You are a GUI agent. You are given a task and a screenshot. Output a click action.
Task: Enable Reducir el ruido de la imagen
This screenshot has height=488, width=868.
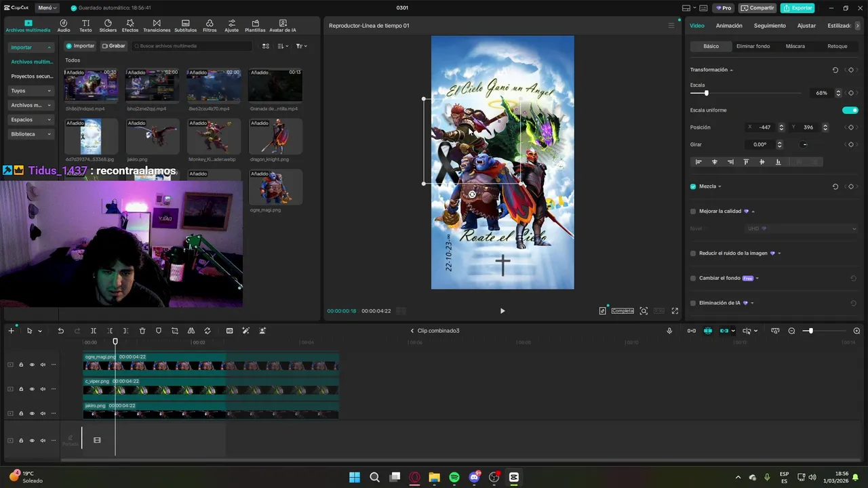pos(693,253)
